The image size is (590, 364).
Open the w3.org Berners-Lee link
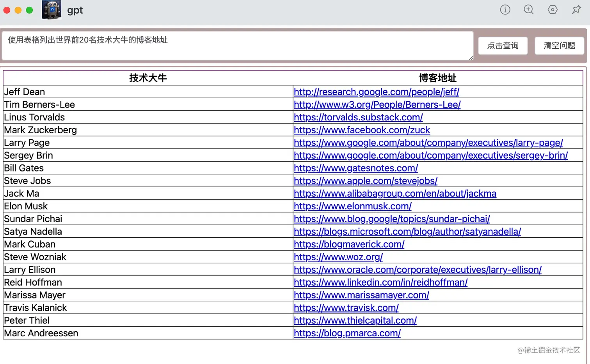click(x=377, y=104)
